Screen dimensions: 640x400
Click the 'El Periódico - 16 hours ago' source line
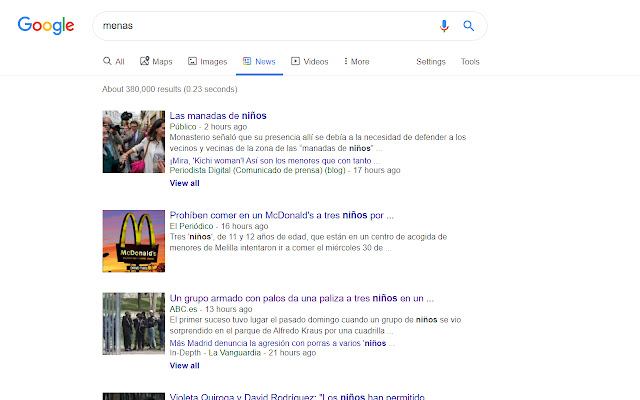coord(219,226)
